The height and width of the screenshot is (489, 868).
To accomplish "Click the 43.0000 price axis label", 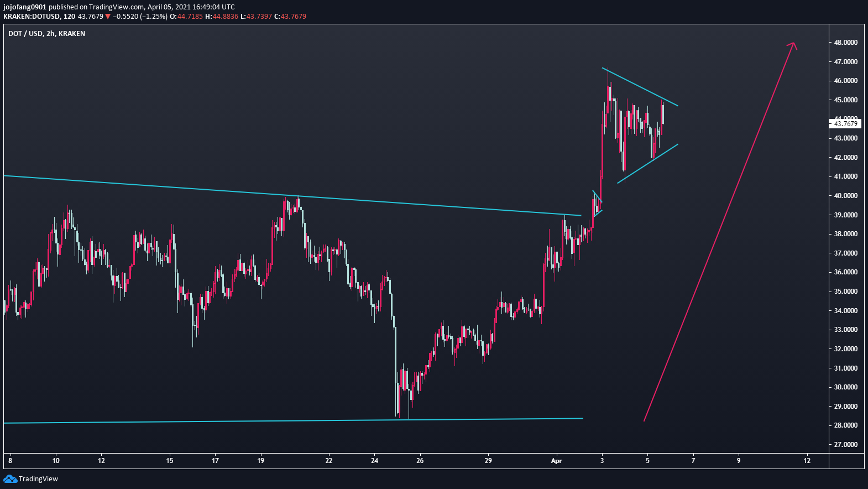I will (846, 138).
